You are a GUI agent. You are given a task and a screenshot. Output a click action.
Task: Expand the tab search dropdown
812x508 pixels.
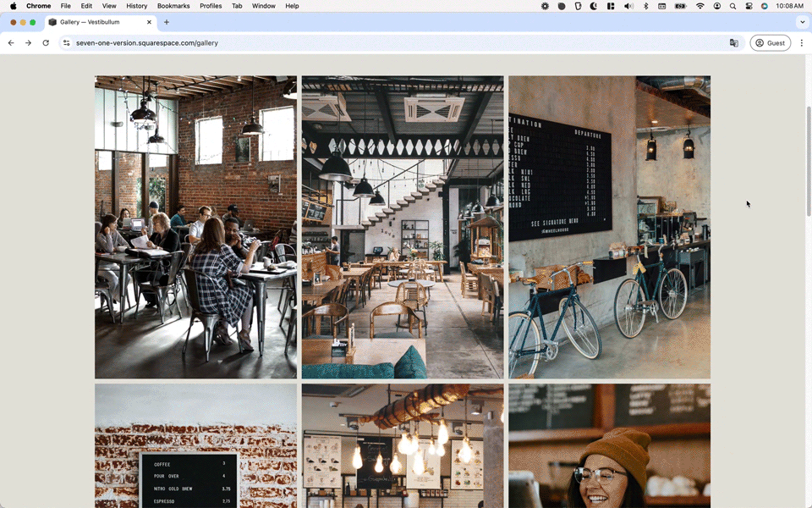(802, 22)
